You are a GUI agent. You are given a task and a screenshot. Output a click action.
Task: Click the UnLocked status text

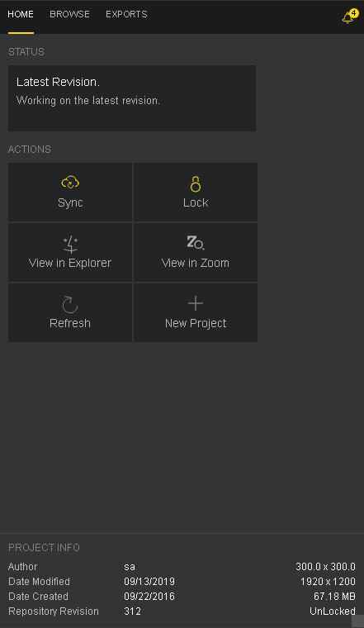(x=333, y=611)
